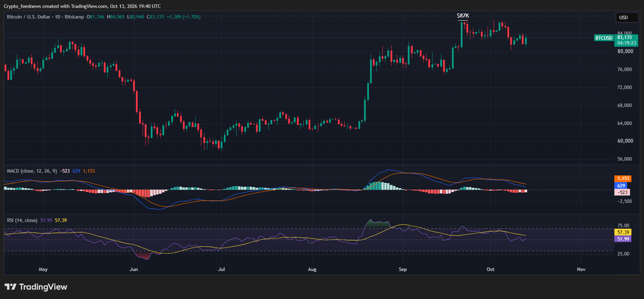Viewport: 644px width, 299px height.
Task: Click the +1,389 (+1.70%) change value
Action: [184, 17]
